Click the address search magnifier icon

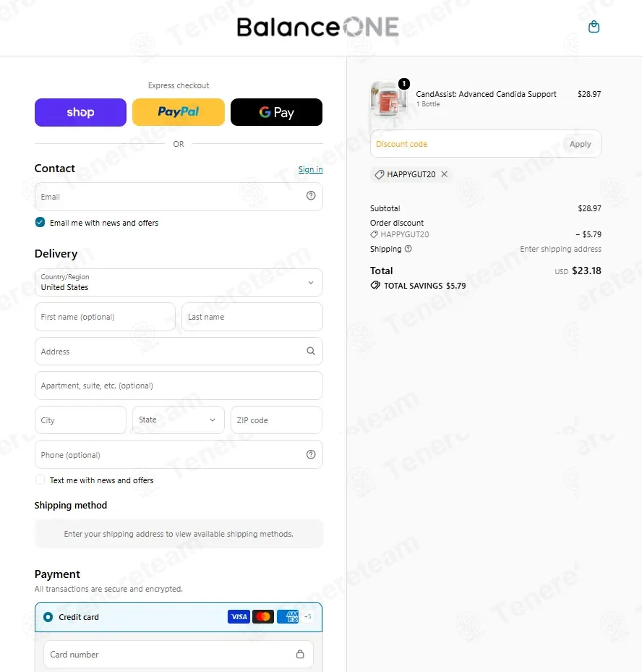point(311,351)
